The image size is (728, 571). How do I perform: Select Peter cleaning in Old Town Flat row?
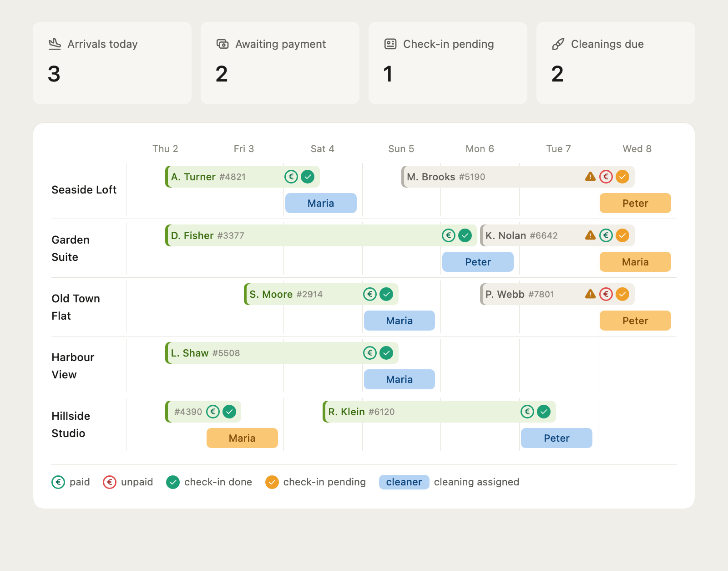pos(635,321)
